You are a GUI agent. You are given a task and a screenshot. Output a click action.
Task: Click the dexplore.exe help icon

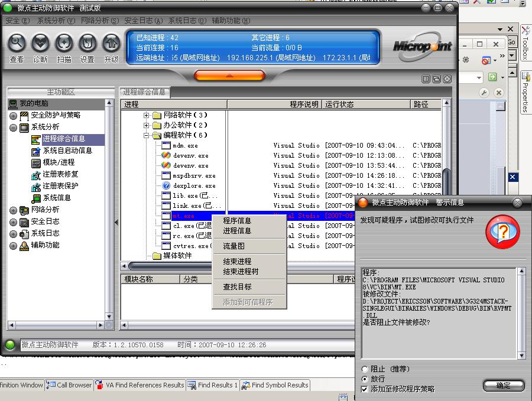(166, 185)
